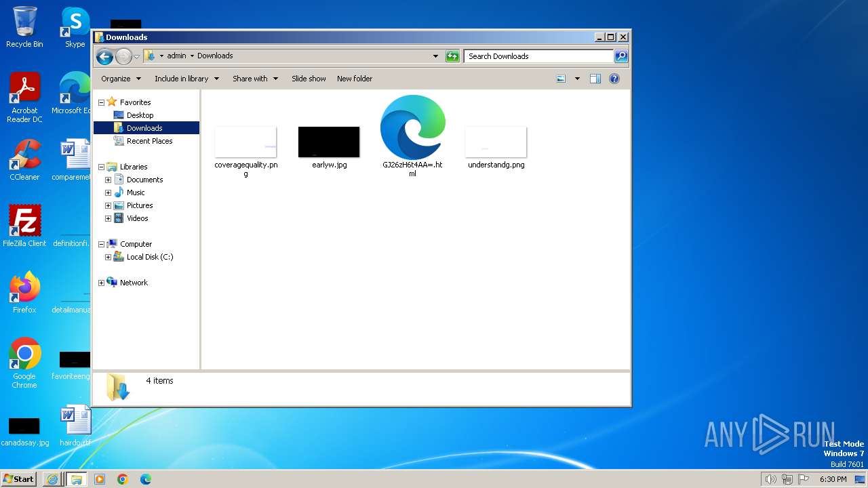Select hairdo.rtf desktop document
868x488 pixels.
pos(75,425)
